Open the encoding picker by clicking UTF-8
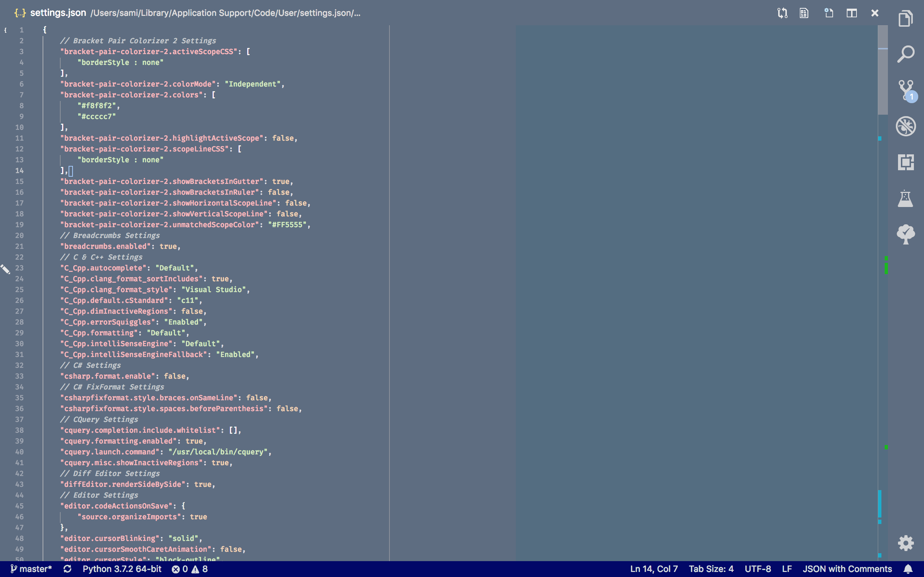 point(758,569)
